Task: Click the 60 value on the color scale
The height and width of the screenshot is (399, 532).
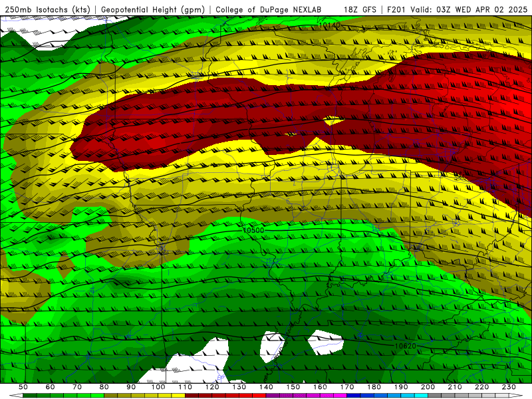Action: (x=51, y=387)
